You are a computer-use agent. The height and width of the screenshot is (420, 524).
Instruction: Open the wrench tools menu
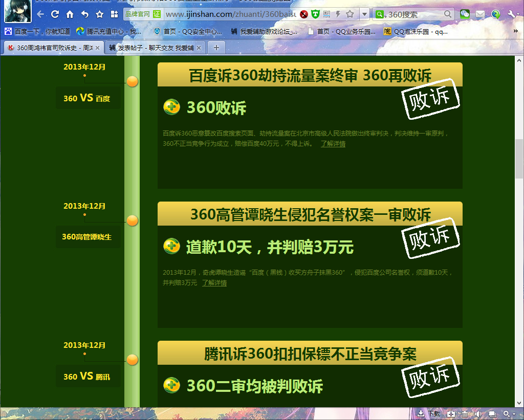click(x=513, y=14)
